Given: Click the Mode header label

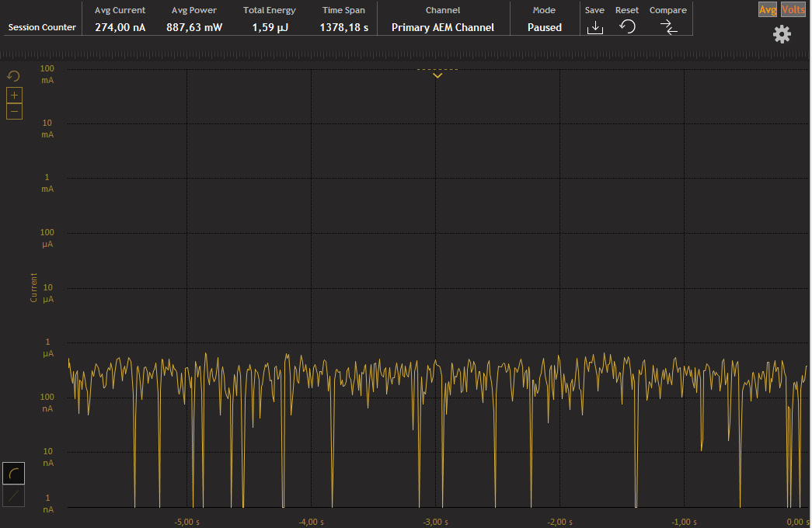Looking at the screenshot, I should [544, 10].
